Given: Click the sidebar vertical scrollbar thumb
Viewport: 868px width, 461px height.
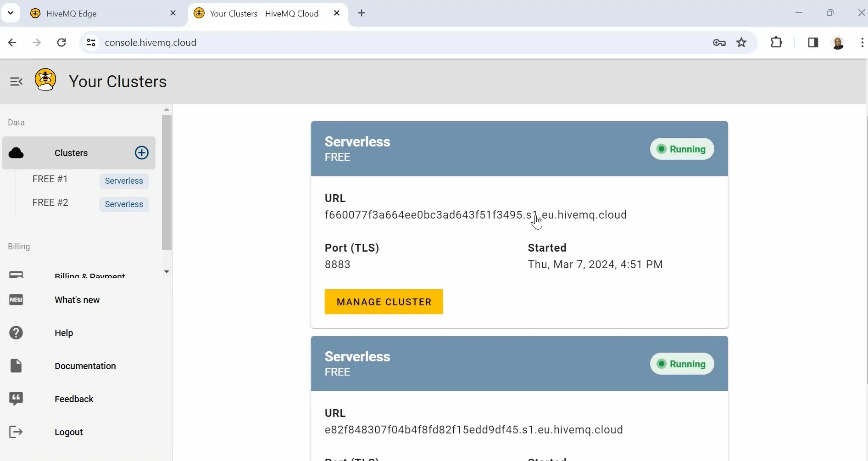Looking at the screenshot, I should (167, 182).
